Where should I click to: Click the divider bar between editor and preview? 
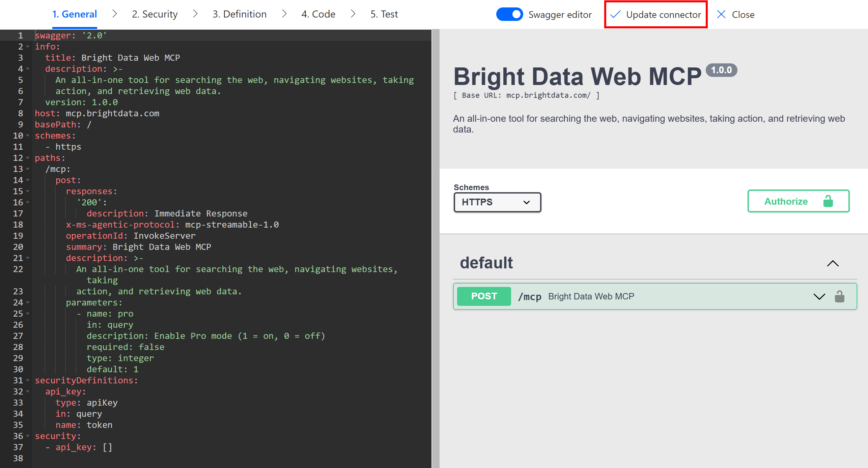click(x=436, y=248)
